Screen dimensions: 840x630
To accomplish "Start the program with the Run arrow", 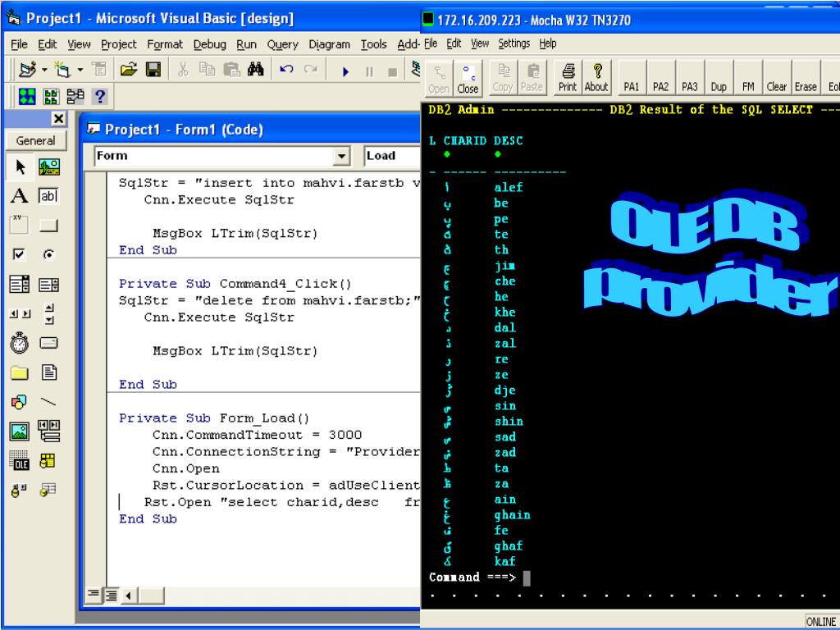I will (x=345, y=71).
